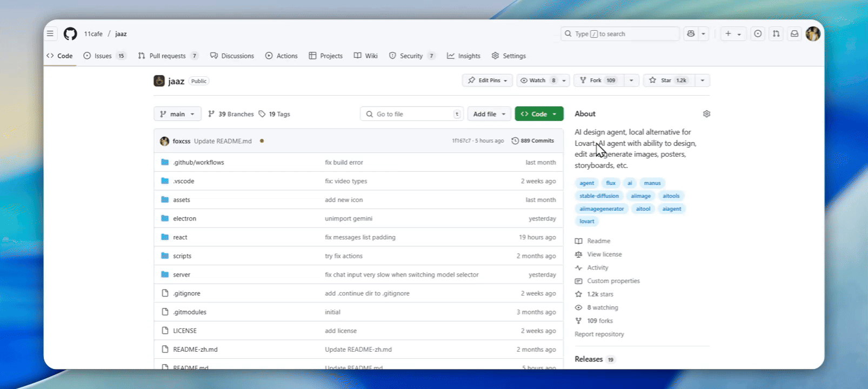This screenshot has width=868, height=389.
Task: Open the Update README.md commit message
Action: pos(223,141)
